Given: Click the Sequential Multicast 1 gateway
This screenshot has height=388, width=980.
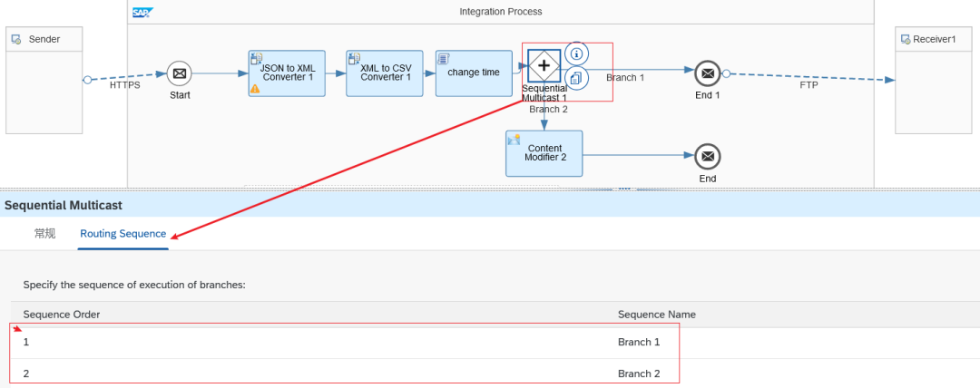Looking at the screenshot, I should [544, 65].
